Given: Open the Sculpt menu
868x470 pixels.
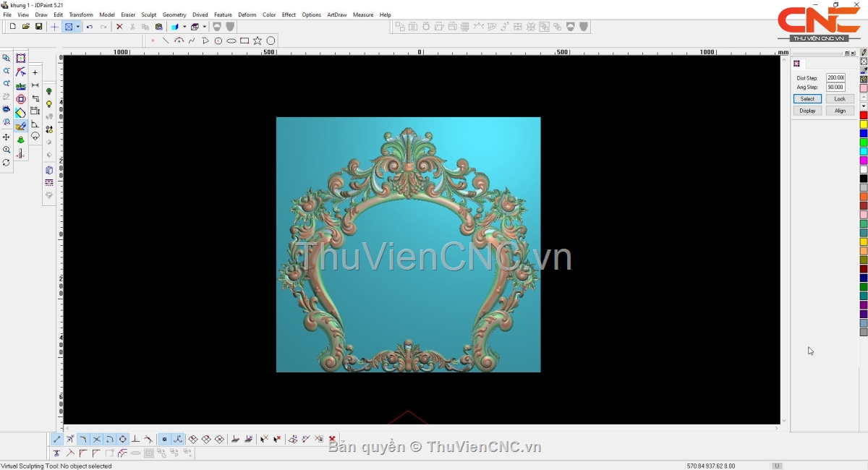Looking at the screenshot, I should 148,14.
